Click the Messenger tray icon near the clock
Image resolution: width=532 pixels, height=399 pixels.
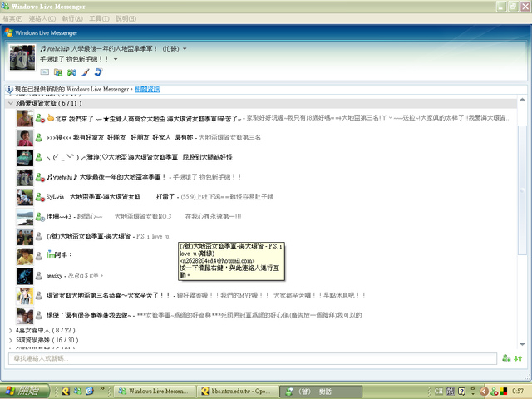(x=495, y=392)
